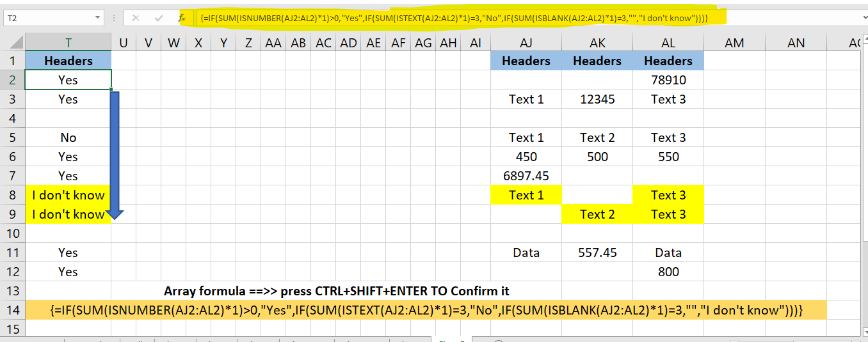This screenshot has width=868, height=342.
Task: Click cell with 78910
Action: 668,80
